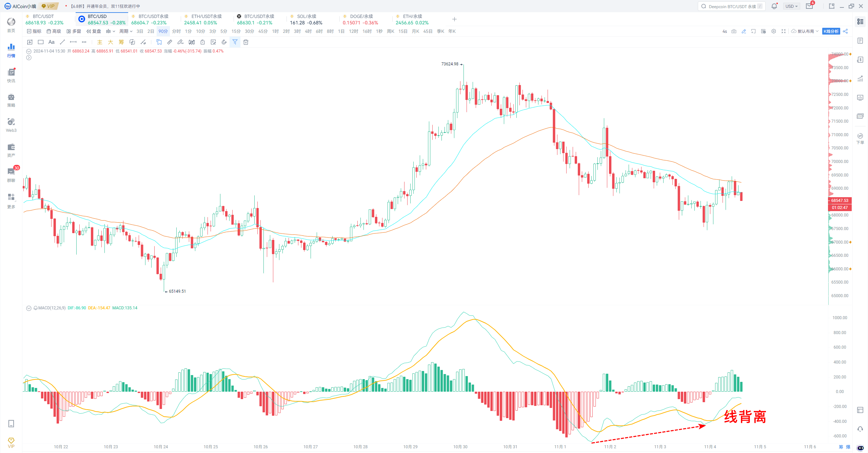Toggle the 筹 chip distribution indicator
This screenshot has width=868, height=453.
coord(121,42)
